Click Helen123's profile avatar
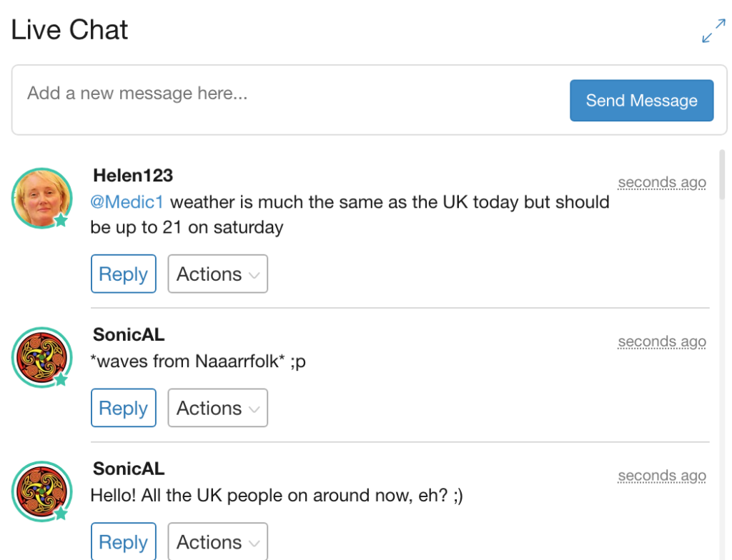 point(41,198)
